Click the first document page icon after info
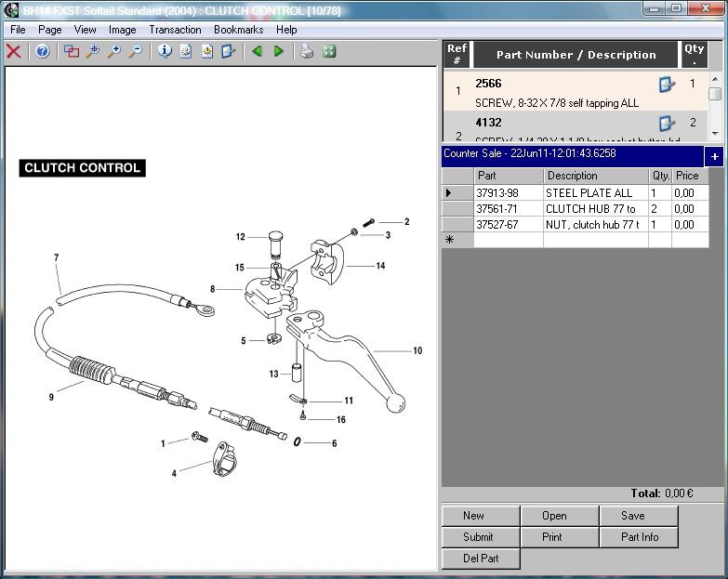 pyautogui.click(x=185, y=51)
